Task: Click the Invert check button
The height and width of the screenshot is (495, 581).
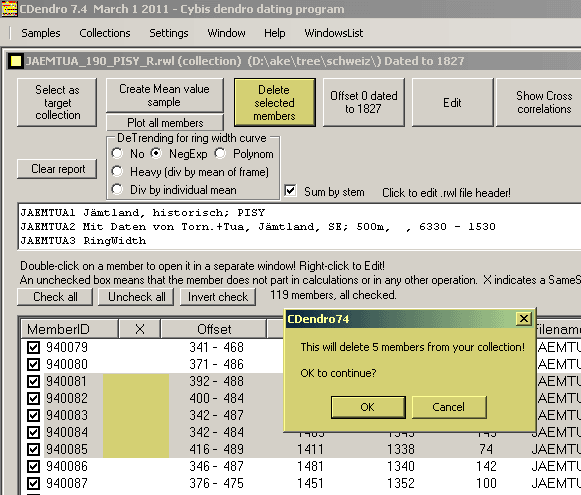Action: (x=218, y=297)
